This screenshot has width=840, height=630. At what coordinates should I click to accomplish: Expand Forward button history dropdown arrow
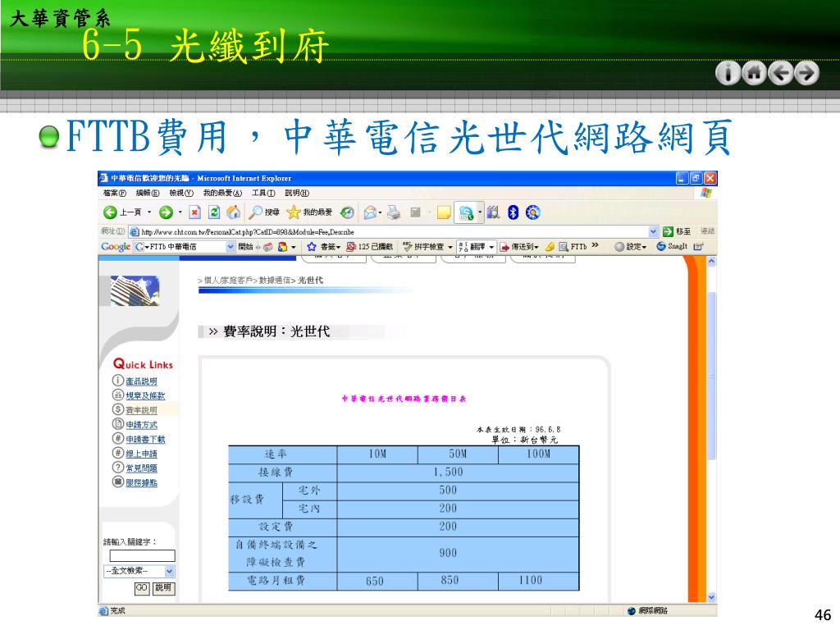tap(180, 212)
